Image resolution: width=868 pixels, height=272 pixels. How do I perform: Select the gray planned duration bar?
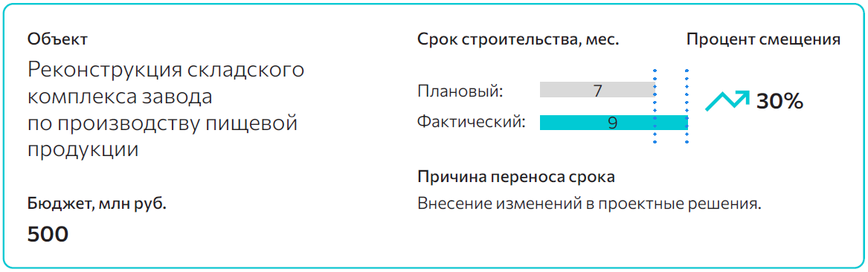point(597,90)
